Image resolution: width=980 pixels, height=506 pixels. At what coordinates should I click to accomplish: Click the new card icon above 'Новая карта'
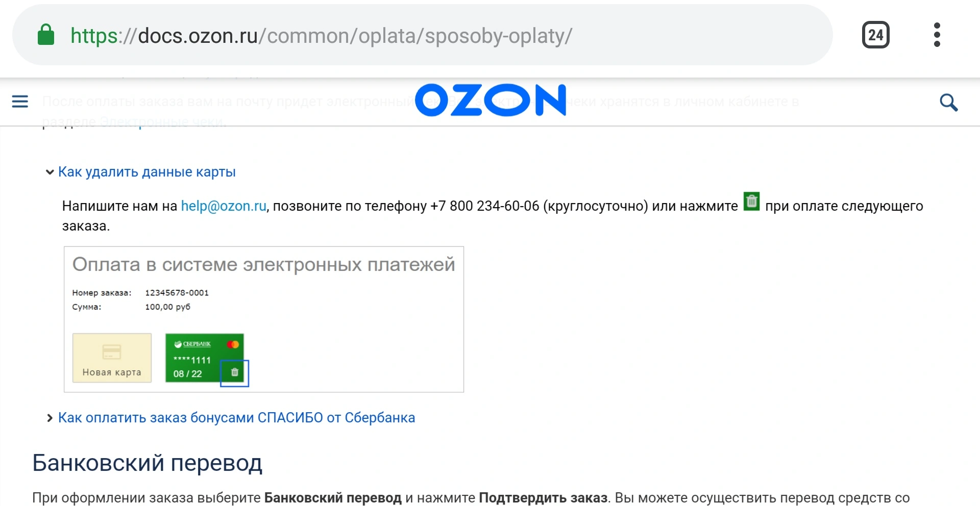[x=112, y=352]
